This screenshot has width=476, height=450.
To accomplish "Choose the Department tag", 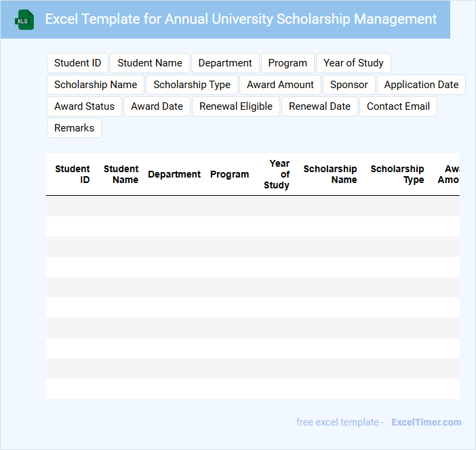I will [x=225, y=63].
